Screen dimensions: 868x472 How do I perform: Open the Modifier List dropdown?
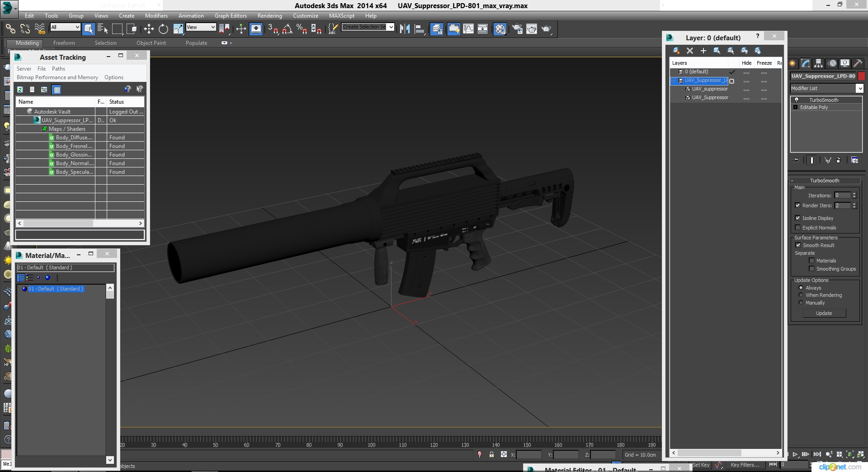[x=860, y=88]
